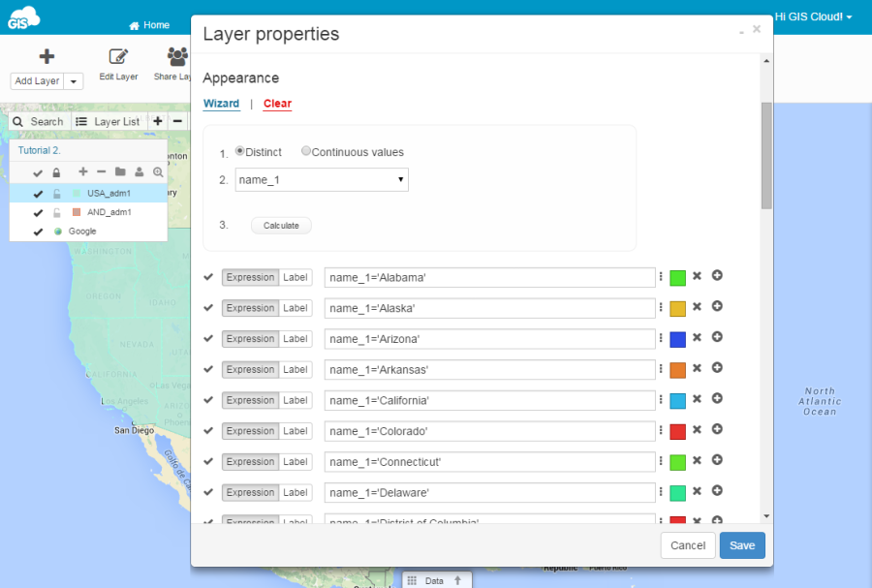The height and width of the screenshot is (588, 872).
Task: Open the Hi GIS Cloud! user menu
Action: (814, 16)
